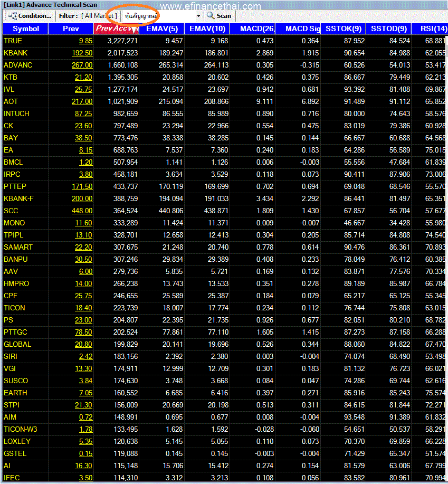The width and height of the screenshot is (448, 484).
Task: Select the SCC symbol
Action: point(11,211)
